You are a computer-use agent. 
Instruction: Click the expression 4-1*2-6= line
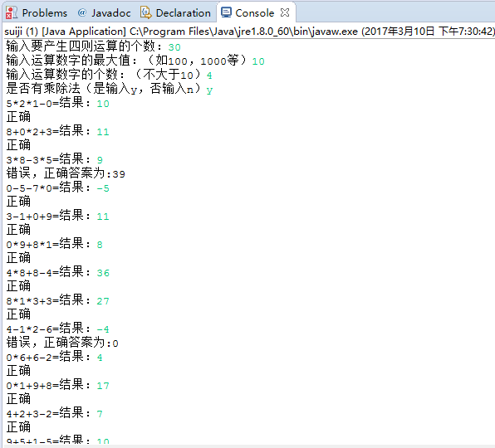58,329
